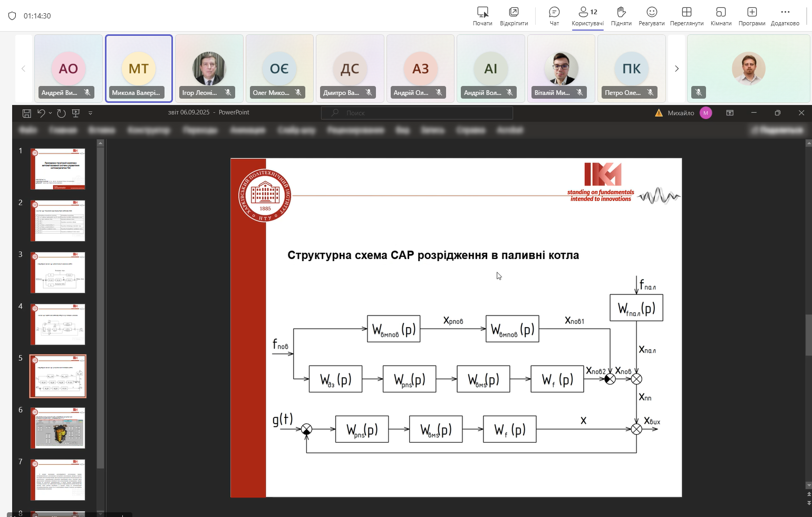Click the shield security icon beside the timer
The image size is (812, 517).
(x=12, y=16)
